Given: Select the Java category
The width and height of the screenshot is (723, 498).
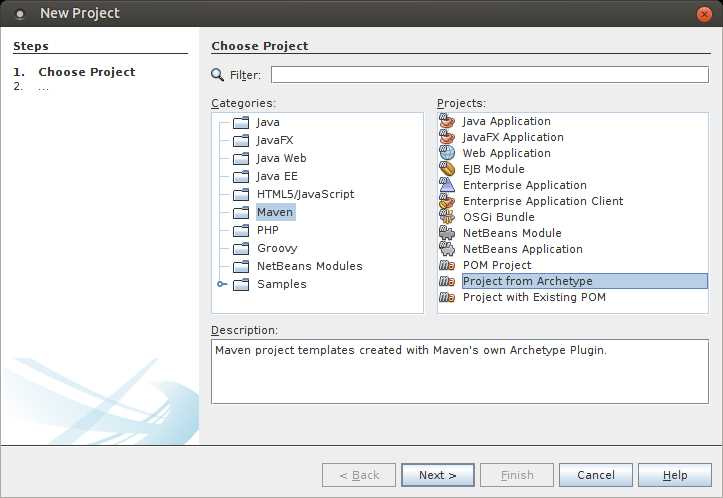Looking at the screenshot, I should pyautogui.click(x=268, y=122).
